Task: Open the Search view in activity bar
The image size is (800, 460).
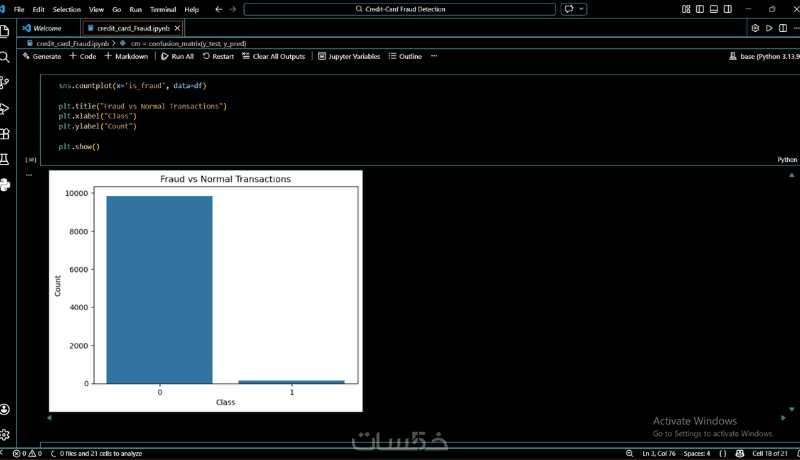Action: (5, 57)
